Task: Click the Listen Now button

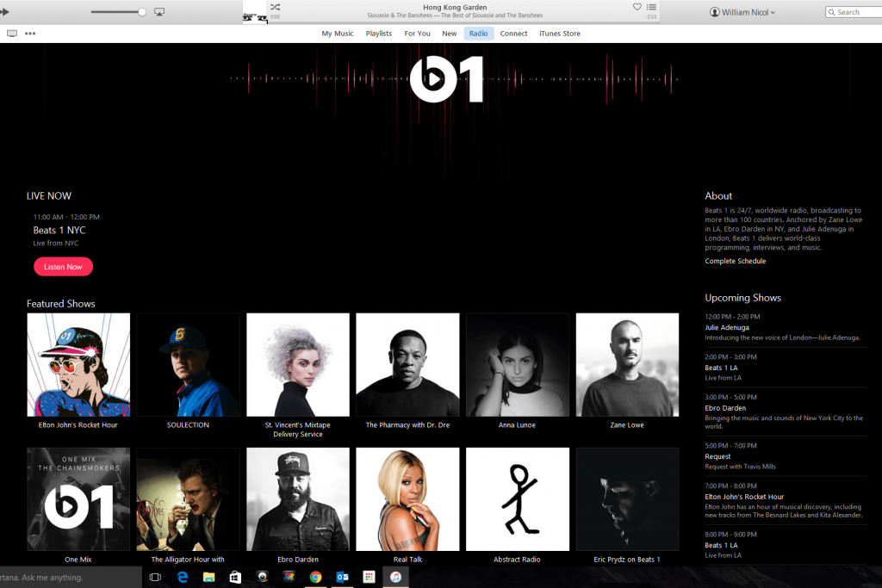Action: click(x=63, y=267)
